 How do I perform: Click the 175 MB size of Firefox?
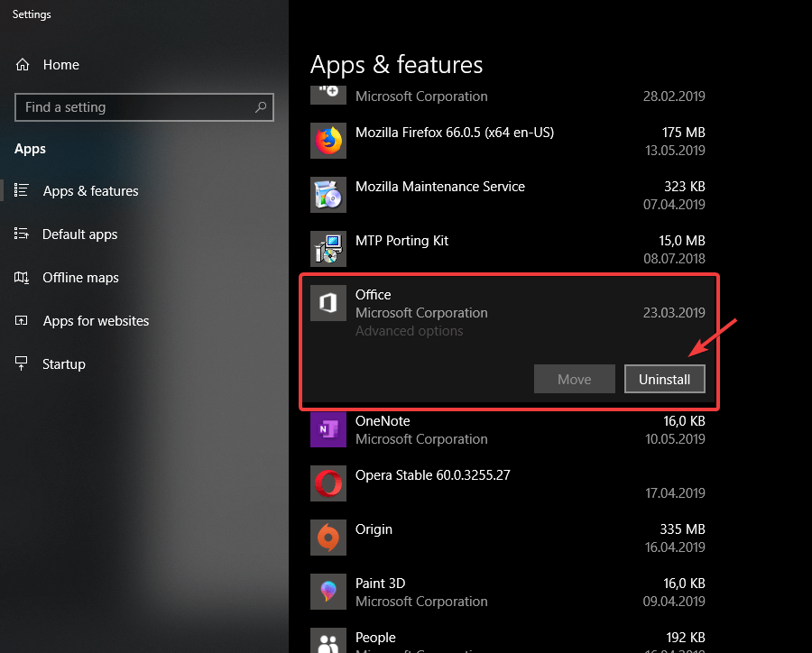click(684, 133)
